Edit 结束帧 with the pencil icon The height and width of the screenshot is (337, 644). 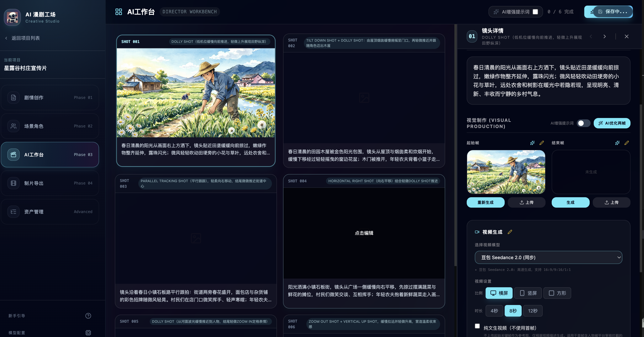(627, 143)
